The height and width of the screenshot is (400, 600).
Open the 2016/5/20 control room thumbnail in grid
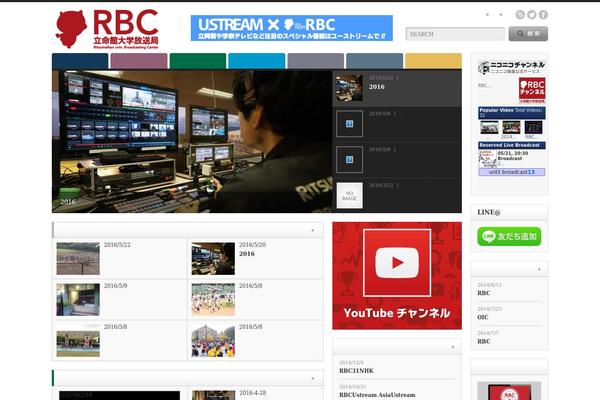click(x=213, y=258)
